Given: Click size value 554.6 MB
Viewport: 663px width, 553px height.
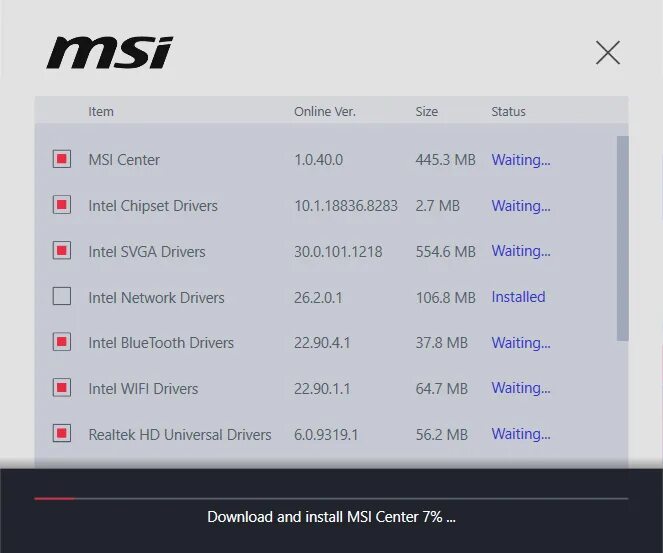Looking at the screenshot, I should (446, 252).
